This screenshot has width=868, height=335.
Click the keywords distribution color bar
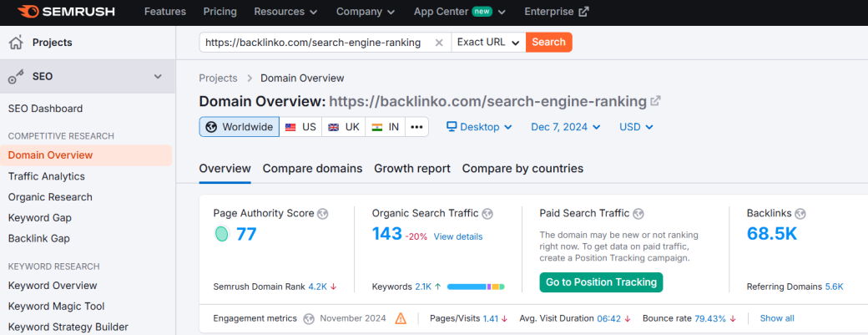(x=476, y=287)
